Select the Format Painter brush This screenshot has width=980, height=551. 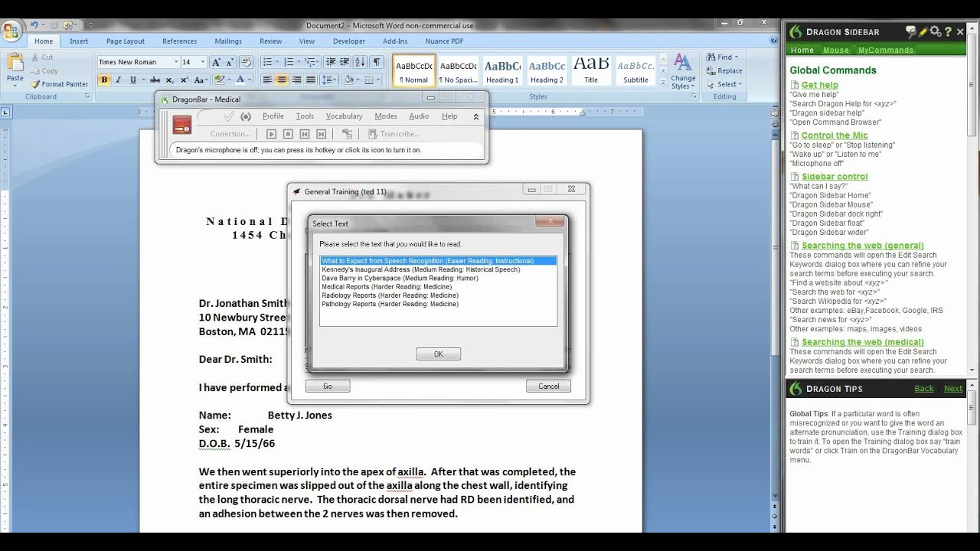coord(59,84)
